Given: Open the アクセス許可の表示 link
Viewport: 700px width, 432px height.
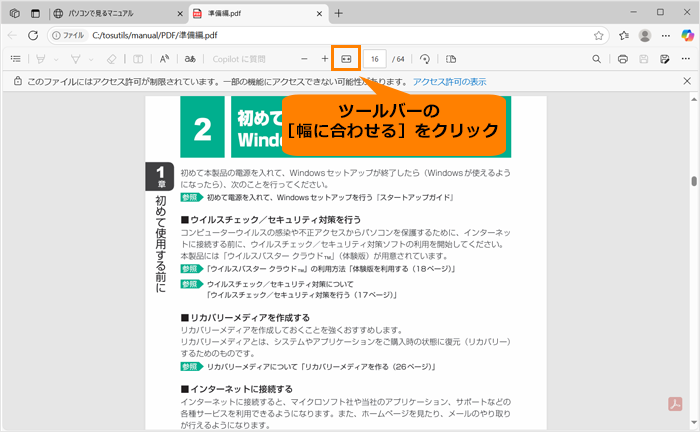Looking at the screenshot, I should [x=449, y=82].
